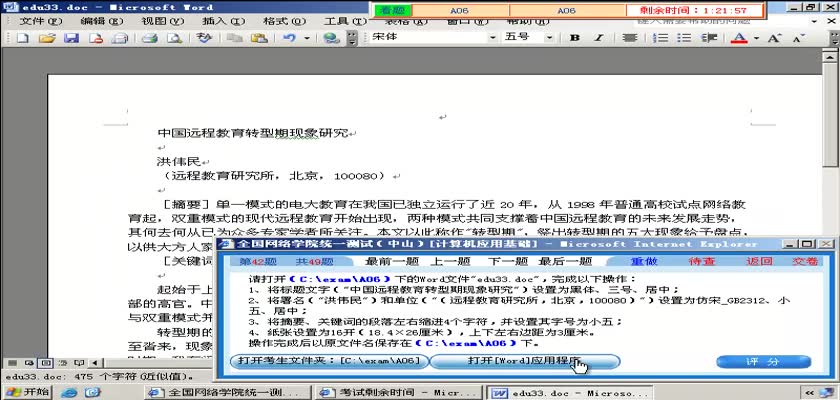Switch to Print Layout view icon
The width and height of the screenshot is (840, 400).
(x=46, y=363)
